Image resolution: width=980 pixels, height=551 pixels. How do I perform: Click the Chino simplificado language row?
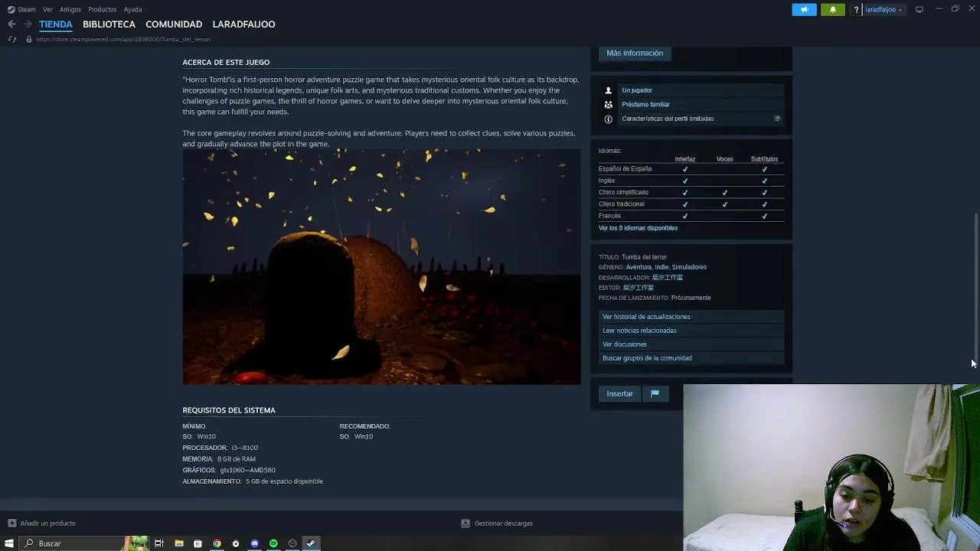pos(691,193)
